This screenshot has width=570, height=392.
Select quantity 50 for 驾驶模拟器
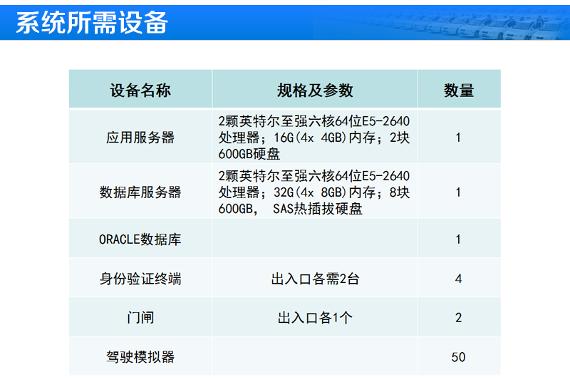459,356
